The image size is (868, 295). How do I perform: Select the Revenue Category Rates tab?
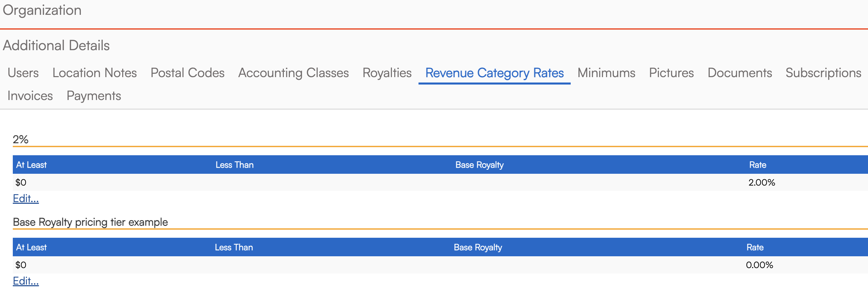coord(494,73)
